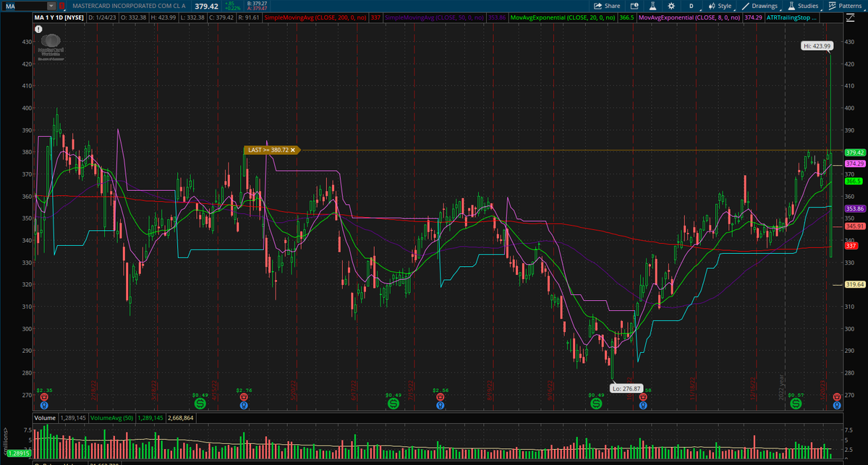Click the Mastercard logo watermark thumbnail
The image size is (868, 465).
[50, 46]
